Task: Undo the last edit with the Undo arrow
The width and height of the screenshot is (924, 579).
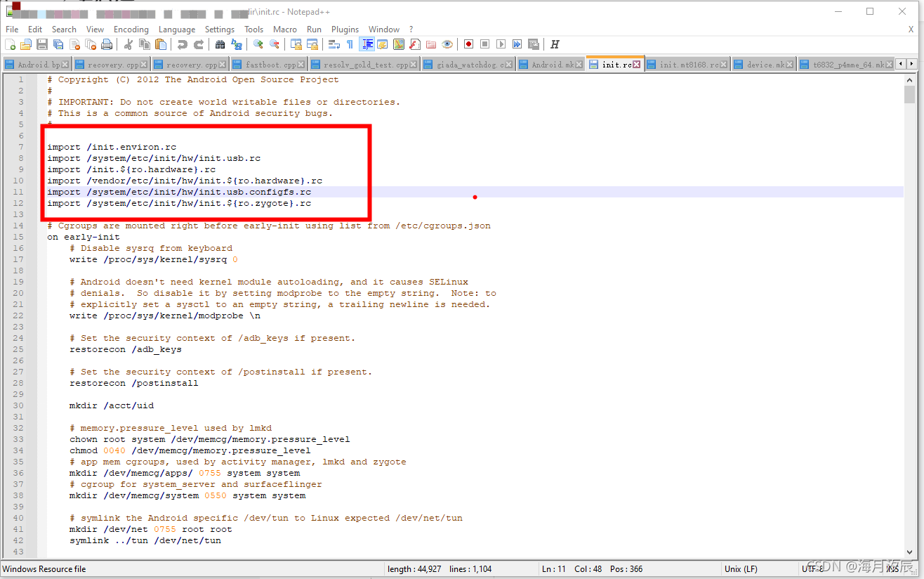Action: pyautogui.click(x=181, y=44)
